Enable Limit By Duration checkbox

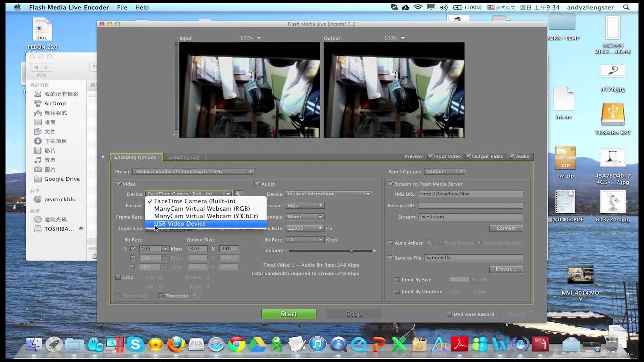pos(397,291)
